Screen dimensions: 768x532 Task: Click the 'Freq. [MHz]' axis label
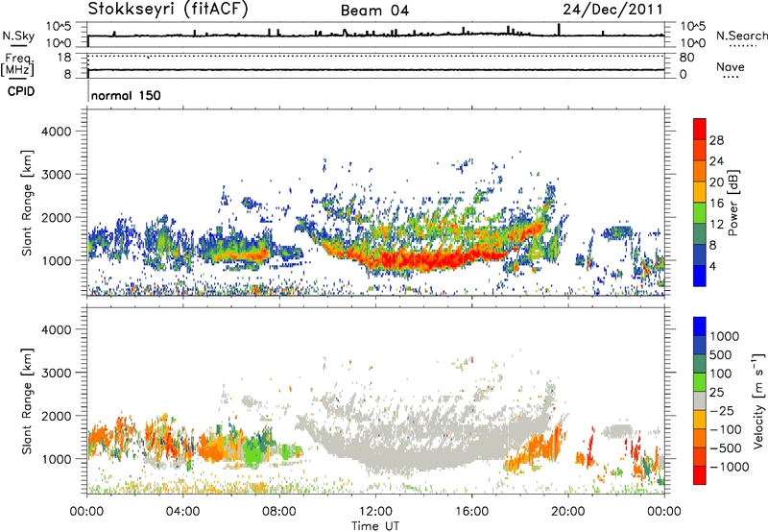[18, 65]
